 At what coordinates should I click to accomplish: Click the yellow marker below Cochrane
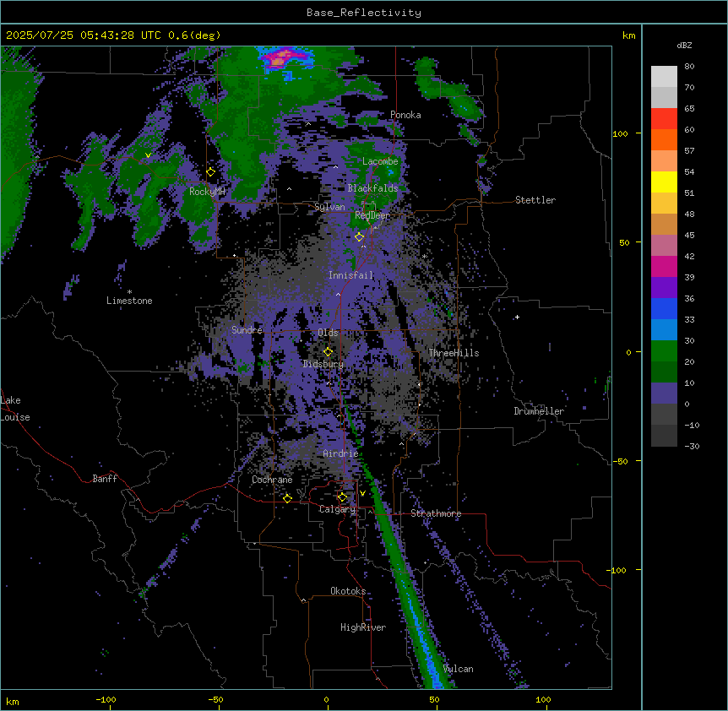click(287, 498)
